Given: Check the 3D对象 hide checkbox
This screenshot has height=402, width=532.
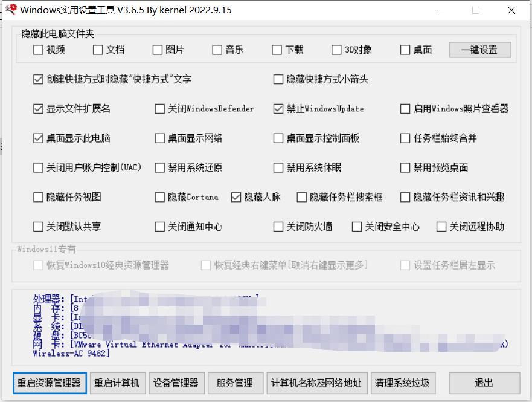Looking at the screenshot, I should coord(336,50).
